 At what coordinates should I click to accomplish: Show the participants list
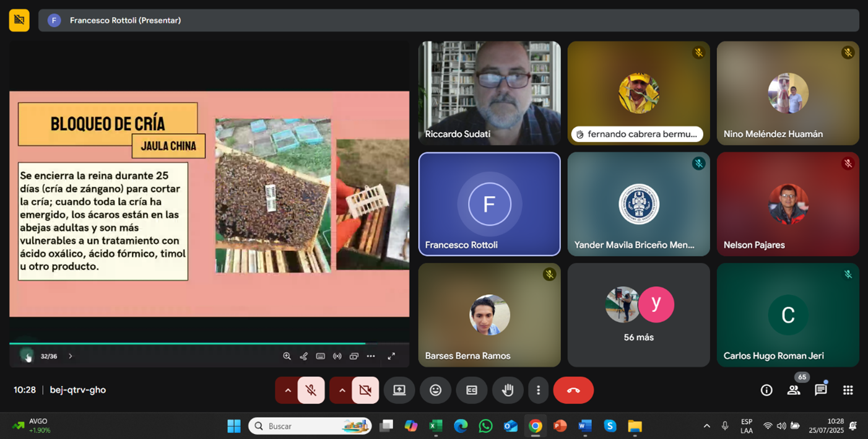(793, 390)
